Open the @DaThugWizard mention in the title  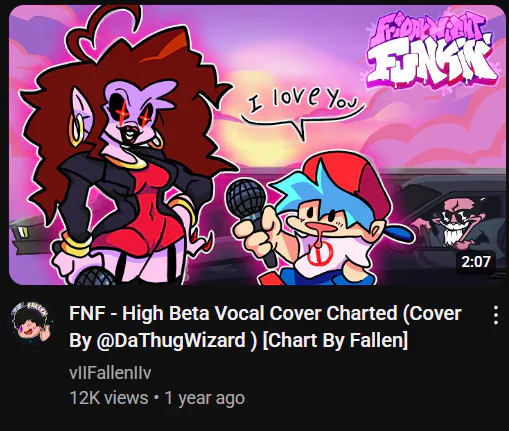point(171,341)
